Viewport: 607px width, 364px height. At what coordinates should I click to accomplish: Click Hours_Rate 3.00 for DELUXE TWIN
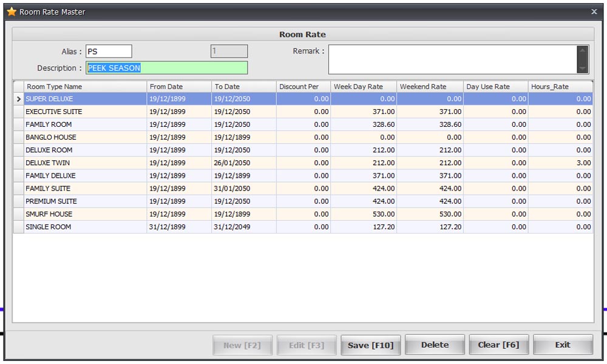point(560,163)
